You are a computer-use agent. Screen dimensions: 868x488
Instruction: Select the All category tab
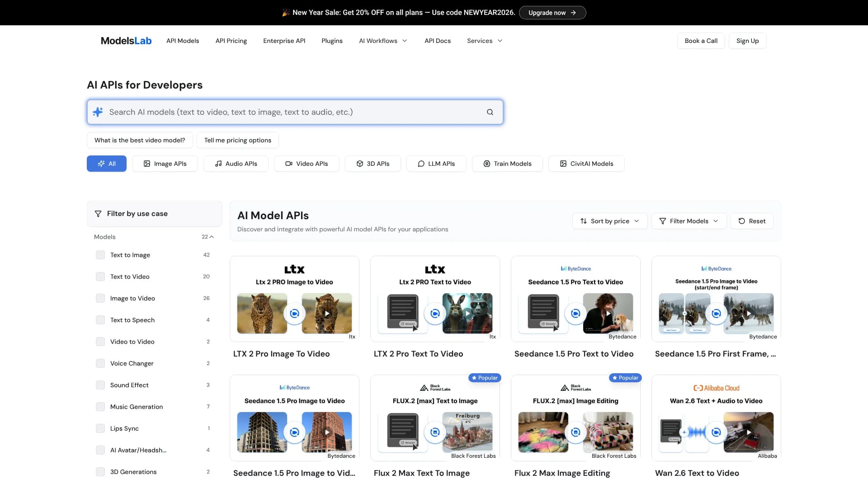click(x=107, y=164)
